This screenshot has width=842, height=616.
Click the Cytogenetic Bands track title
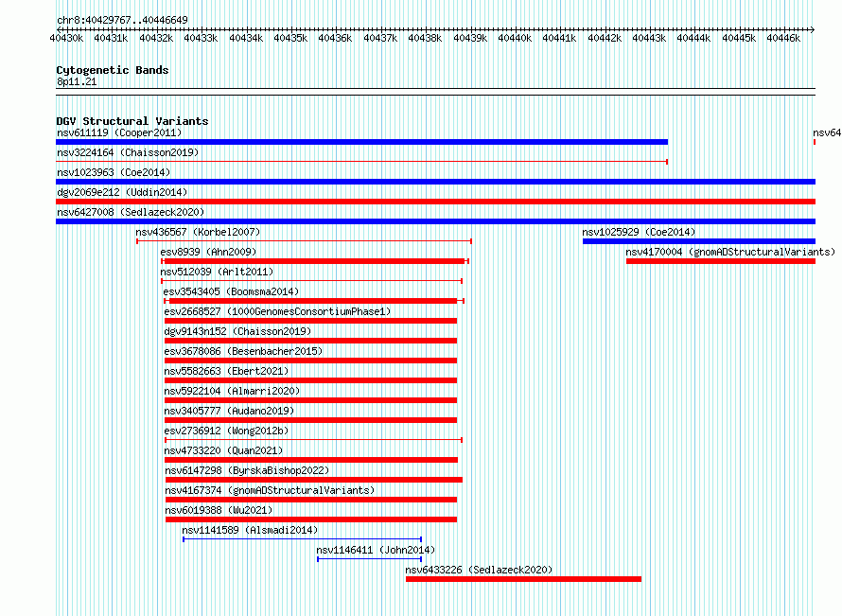(113, 70)
